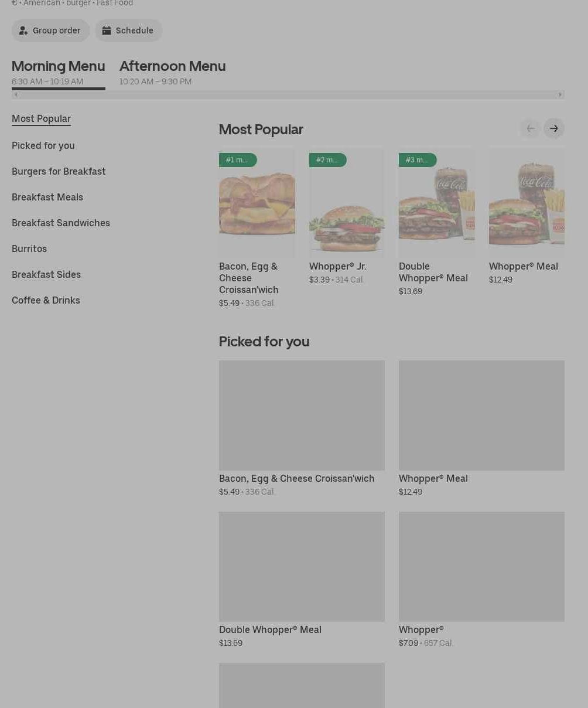Select Most Popular in sidebar
The height and width of the screenshot is (708, 588).
coord(41,118)
